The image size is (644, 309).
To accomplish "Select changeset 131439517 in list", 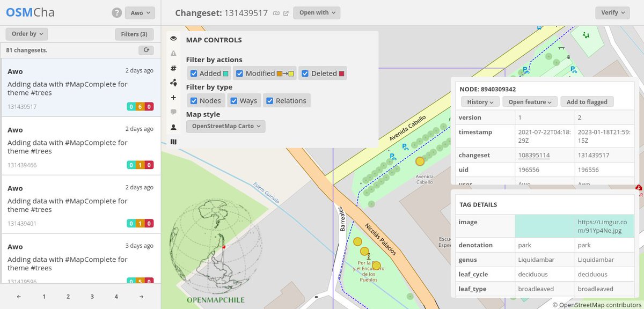I will click(x=80, y=87).
